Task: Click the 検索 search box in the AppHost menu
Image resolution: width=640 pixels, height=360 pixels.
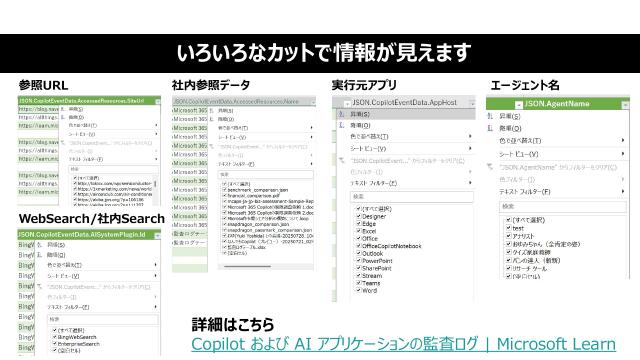Action: pos(411,197)
